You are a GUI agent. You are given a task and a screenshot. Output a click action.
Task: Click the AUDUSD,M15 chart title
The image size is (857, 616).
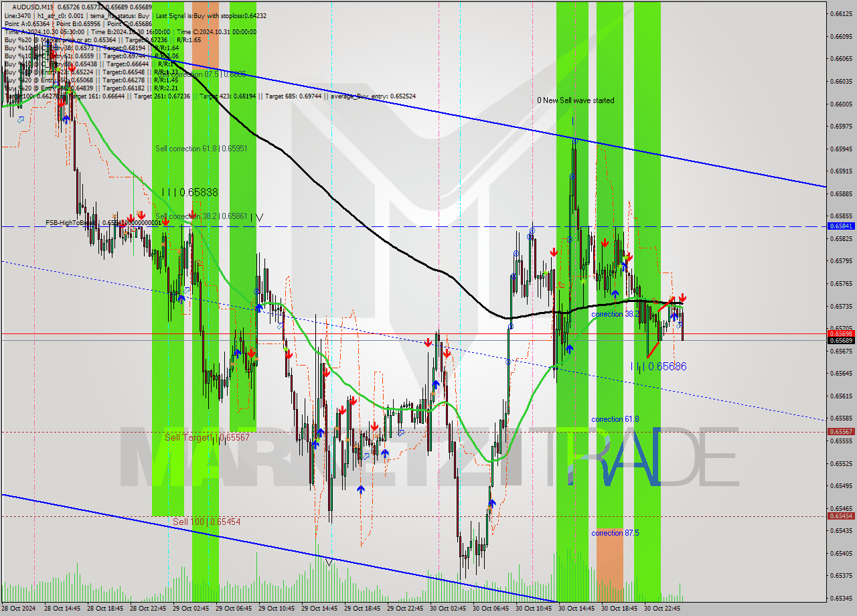pos(34,7)
